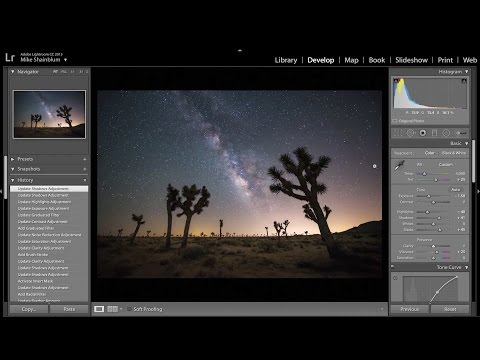Click the right panel vertical scrollbar
The width and height of the screenshot is (480, 360).
pos(473,161)
